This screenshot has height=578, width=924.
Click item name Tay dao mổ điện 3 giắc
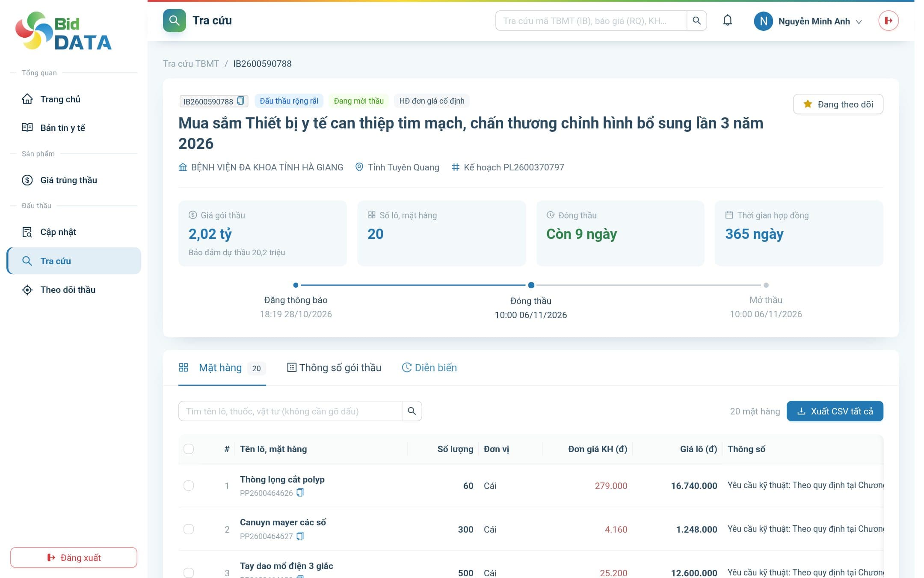pyautogui.click(x=287, y=566)
